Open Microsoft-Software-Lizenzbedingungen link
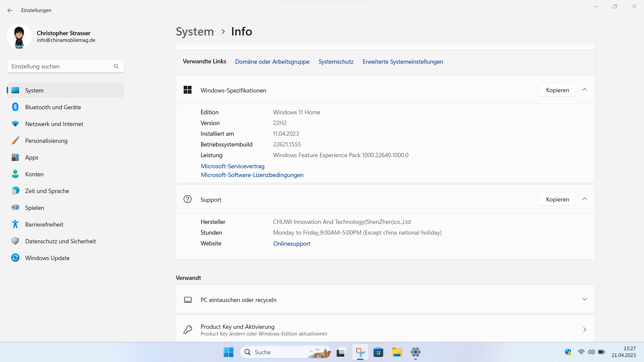Screen dimensions: 644x362 (x=252, y=175)
